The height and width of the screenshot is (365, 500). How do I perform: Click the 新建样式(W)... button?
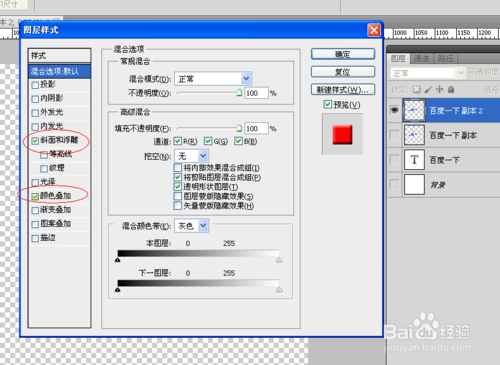(x=343, y=89)
